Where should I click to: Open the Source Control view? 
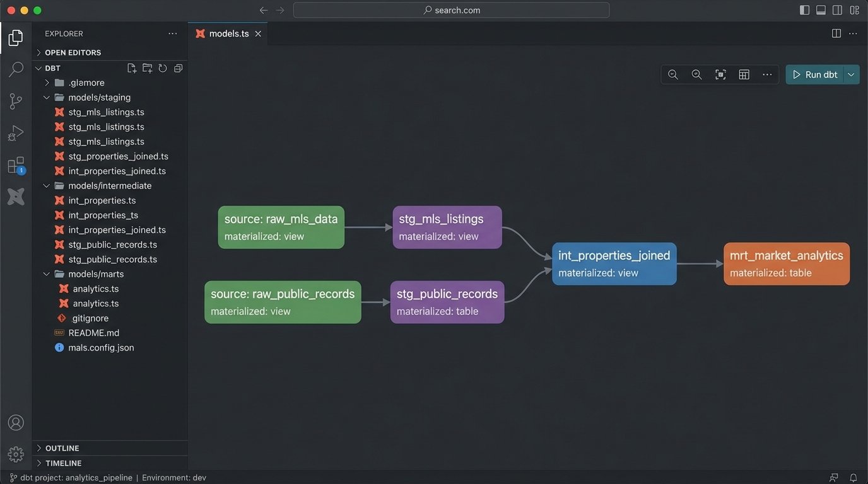16,101
